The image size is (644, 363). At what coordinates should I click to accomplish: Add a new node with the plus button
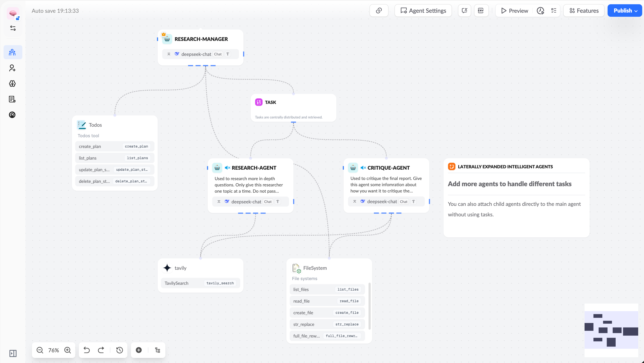pyautogui.click(x=139, y=350)
